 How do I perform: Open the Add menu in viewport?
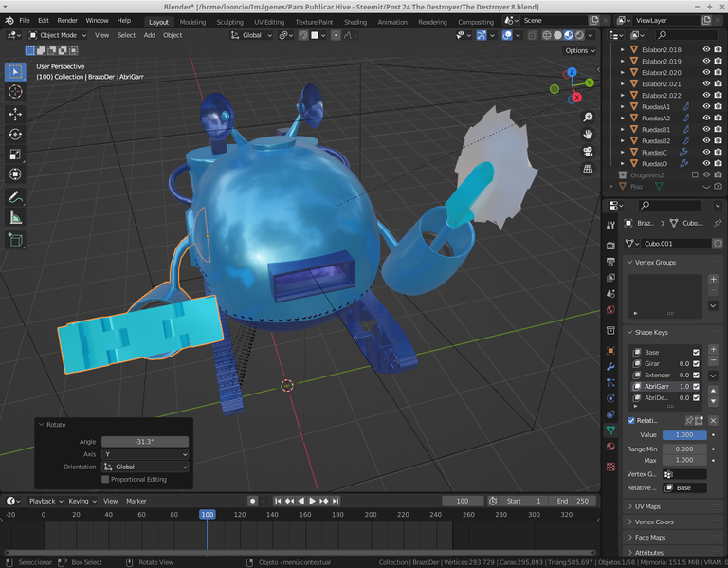tap(150, 35)
